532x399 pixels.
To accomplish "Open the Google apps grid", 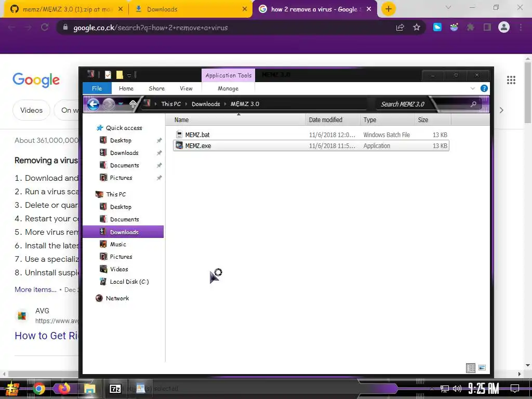I will (511, 80).
